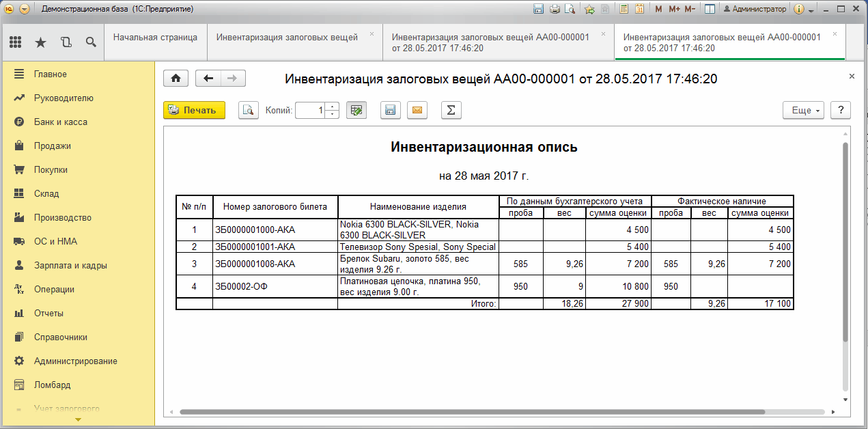Click the horizontal scrollbar of the report
The image size is (868, 429).
(x=472, y=412)
